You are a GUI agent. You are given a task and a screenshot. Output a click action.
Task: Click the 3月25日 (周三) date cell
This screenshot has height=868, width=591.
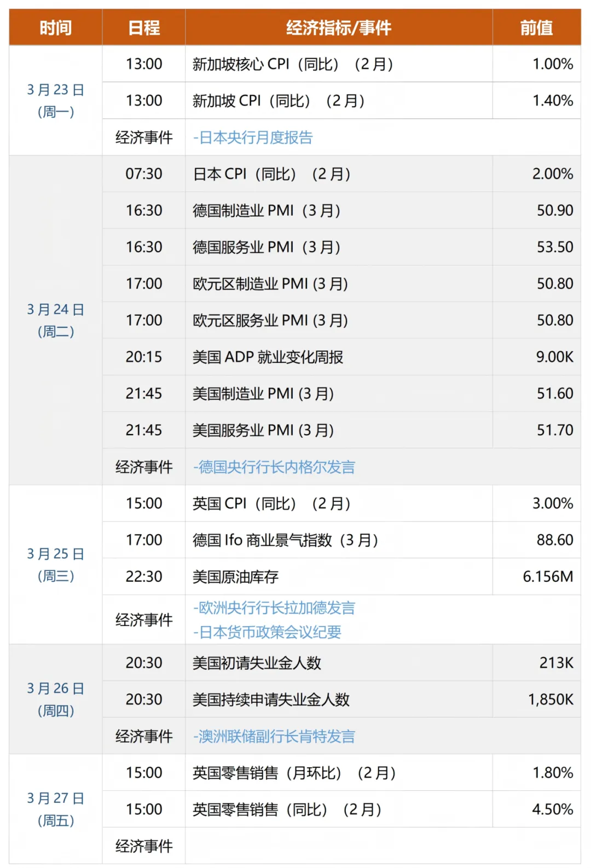point(56,564)
